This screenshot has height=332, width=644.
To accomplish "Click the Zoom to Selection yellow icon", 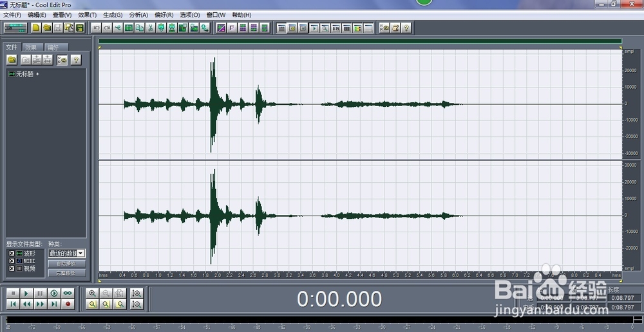I will pyautogui.click(x=92, y=304).
